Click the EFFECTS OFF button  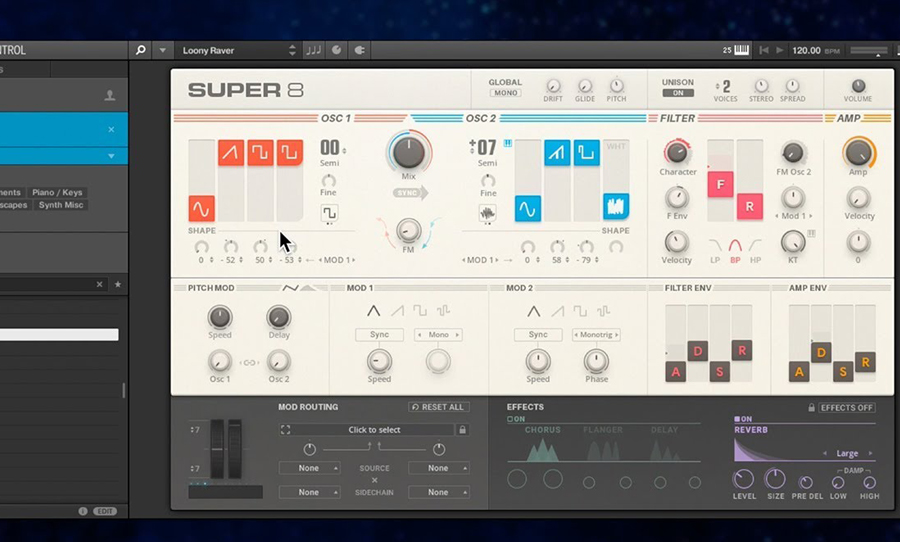(847, 408)
